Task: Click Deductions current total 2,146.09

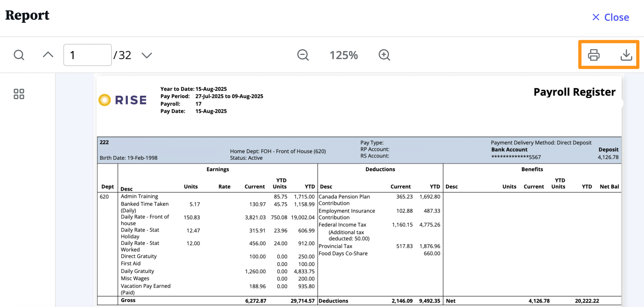Action: (402, 301)
